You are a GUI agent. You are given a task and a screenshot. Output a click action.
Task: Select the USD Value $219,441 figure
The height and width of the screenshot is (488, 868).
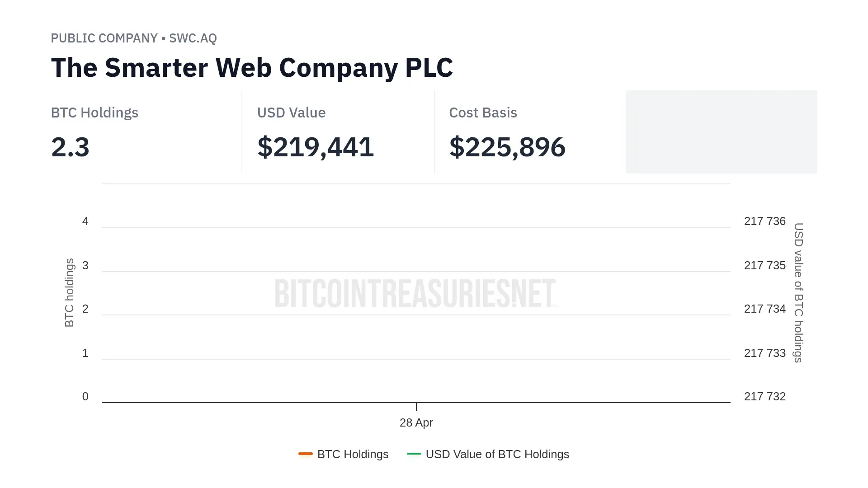pos(316,147)
